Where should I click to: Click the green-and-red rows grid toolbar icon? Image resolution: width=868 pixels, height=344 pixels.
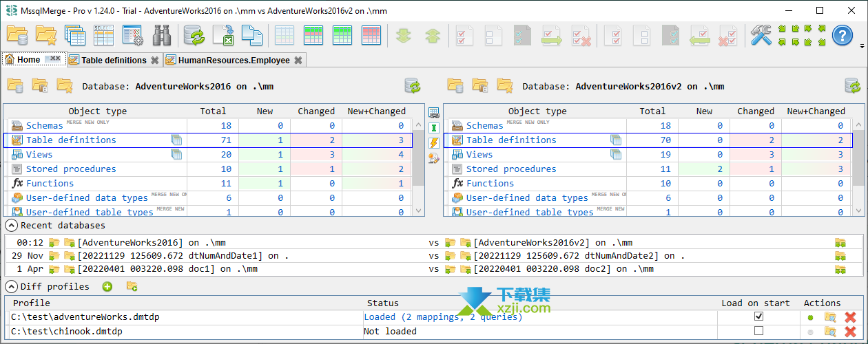(x=313, y=35)
